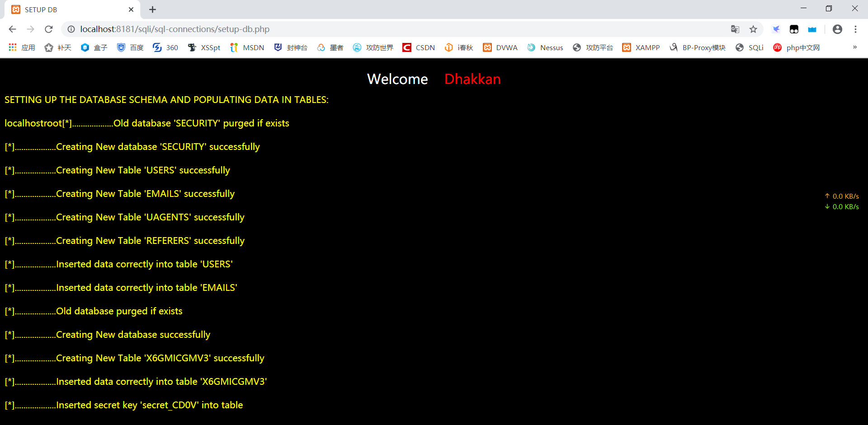Open the Nessus bookmark

(x=545, y=47)
